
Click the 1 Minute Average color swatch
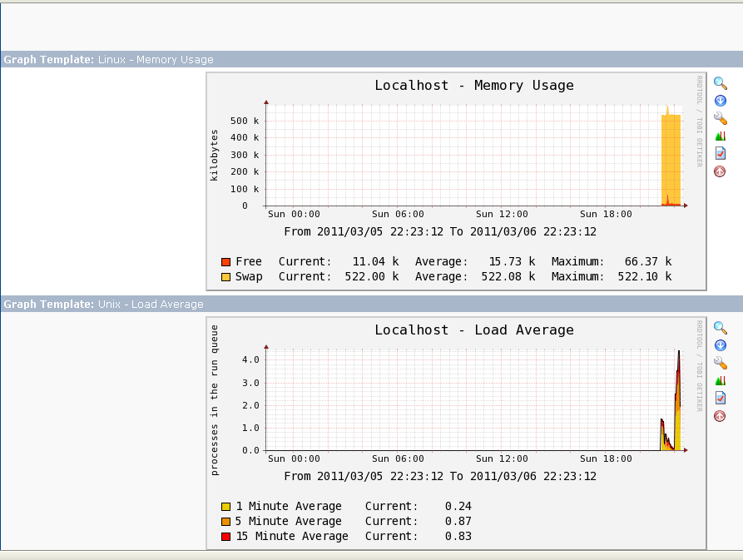click(x=226, y=507)
